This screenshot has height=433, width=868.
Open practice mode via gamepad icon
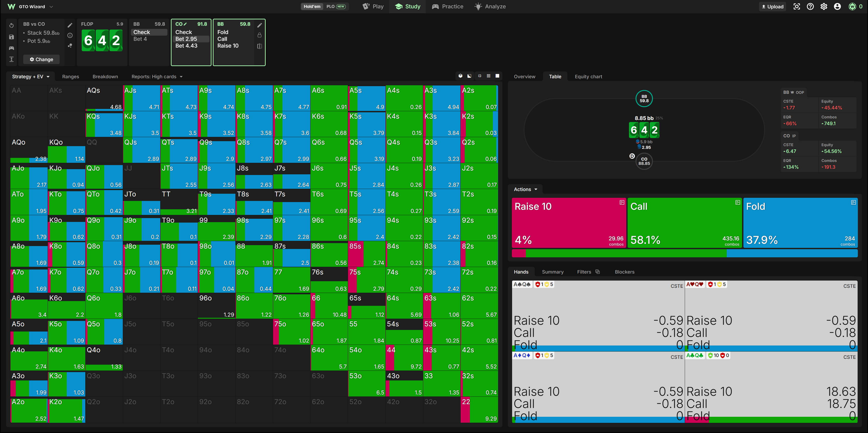(12, 48)
